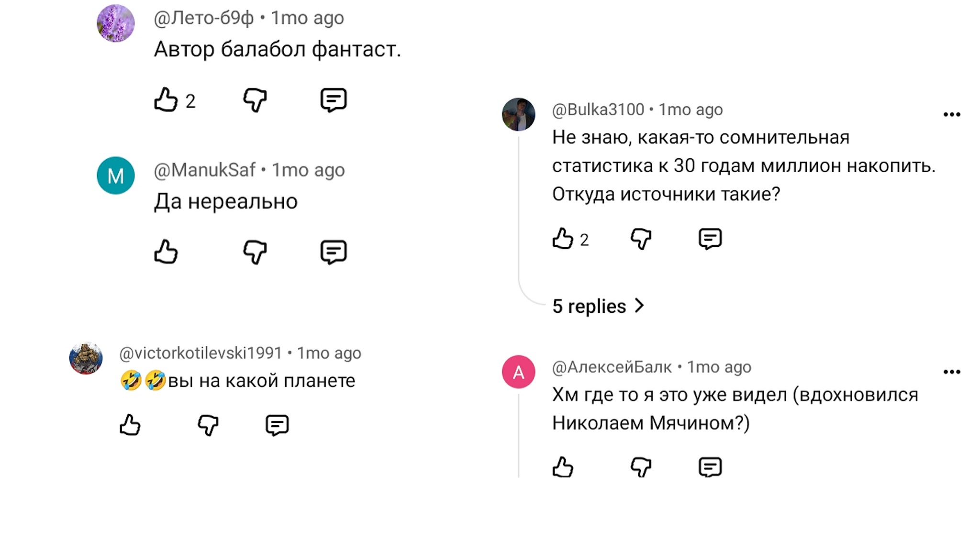Open more options for @АлексейБалк comment
Screen dimensions: 980x551
952,372
